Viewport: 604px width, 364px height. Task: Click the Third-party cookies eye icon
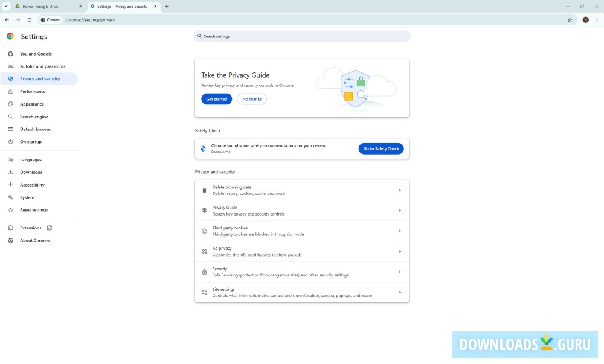click(x=204, y=231)
